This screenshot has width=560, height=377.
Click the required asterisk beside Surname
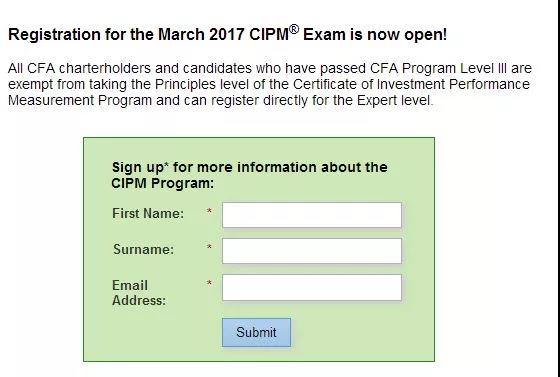[209, 247]
